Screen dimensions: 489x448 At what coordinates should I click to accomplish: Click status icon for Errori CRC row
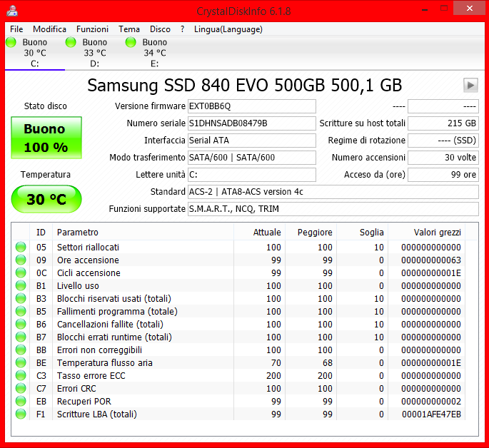tap(21, 388)
